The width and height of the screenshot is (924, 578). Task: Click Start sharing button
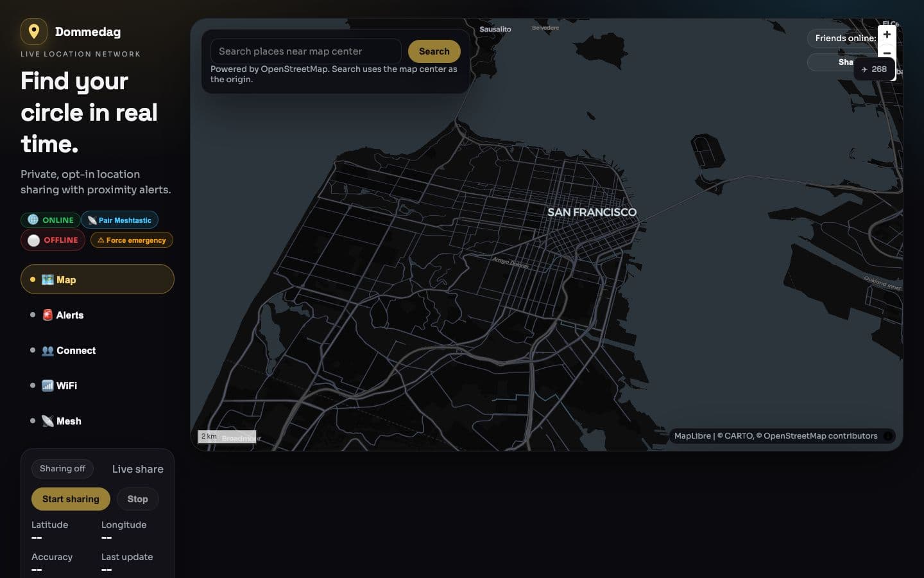point(71,499)
